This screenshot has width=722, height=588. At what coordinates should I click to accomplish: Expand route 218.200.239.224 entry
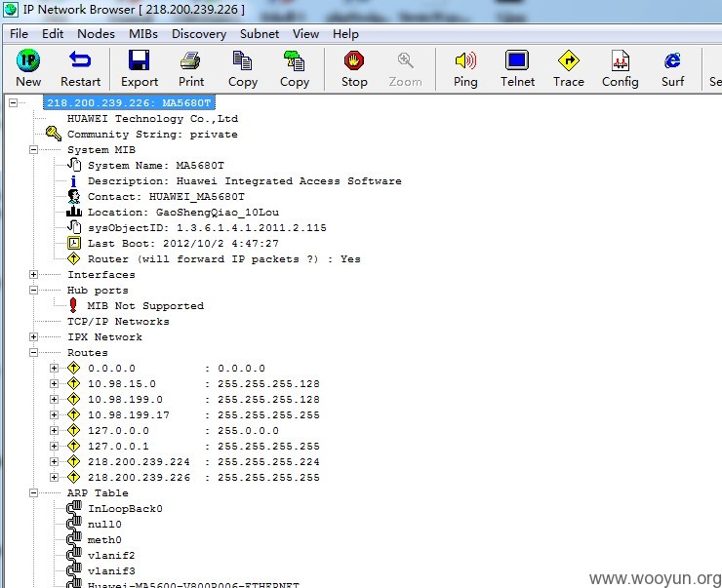54,461
